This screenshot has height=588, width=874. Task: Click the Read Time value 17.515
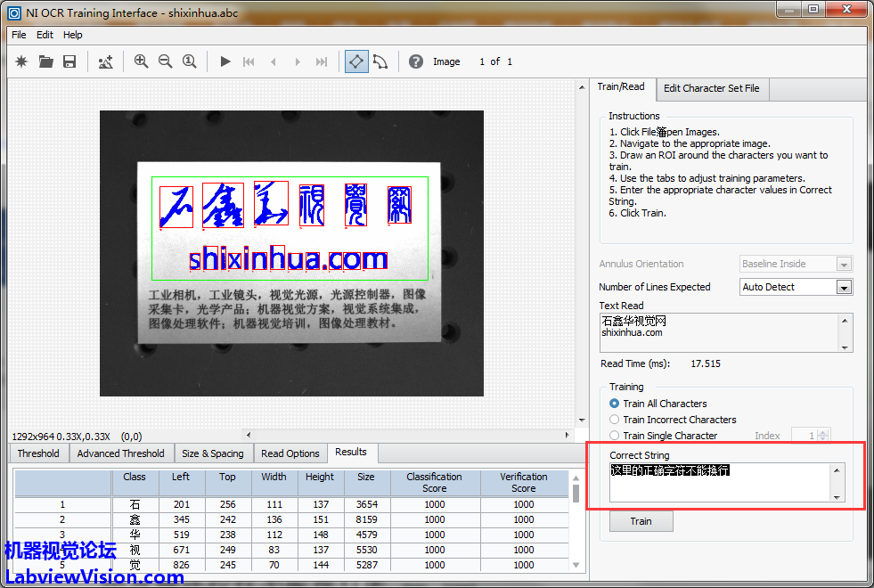[706, 363]
